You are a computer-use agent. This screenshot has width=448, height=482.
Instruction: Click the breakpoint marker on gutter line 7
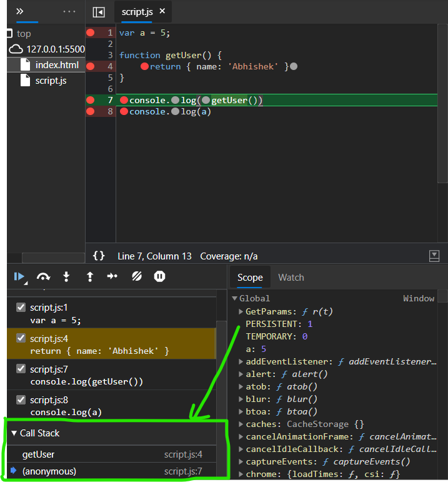[91, 100]
